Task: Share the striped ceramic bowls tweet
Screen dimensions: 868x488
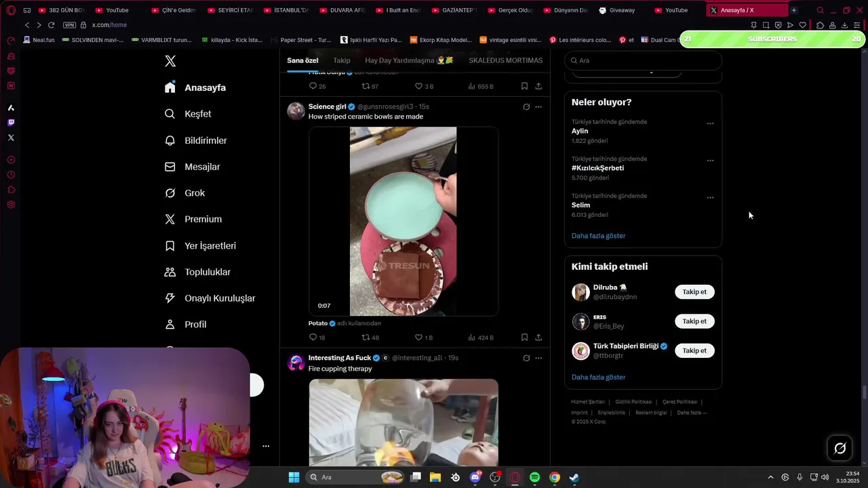Action: [x=538, y=337]
